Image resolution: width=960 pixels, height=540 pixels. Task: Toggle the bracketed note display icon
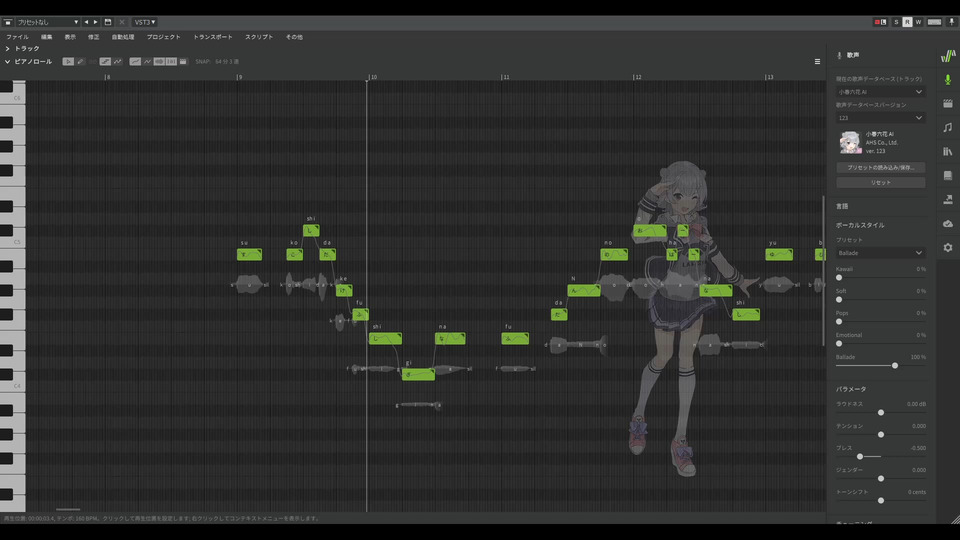coord(171,61)
